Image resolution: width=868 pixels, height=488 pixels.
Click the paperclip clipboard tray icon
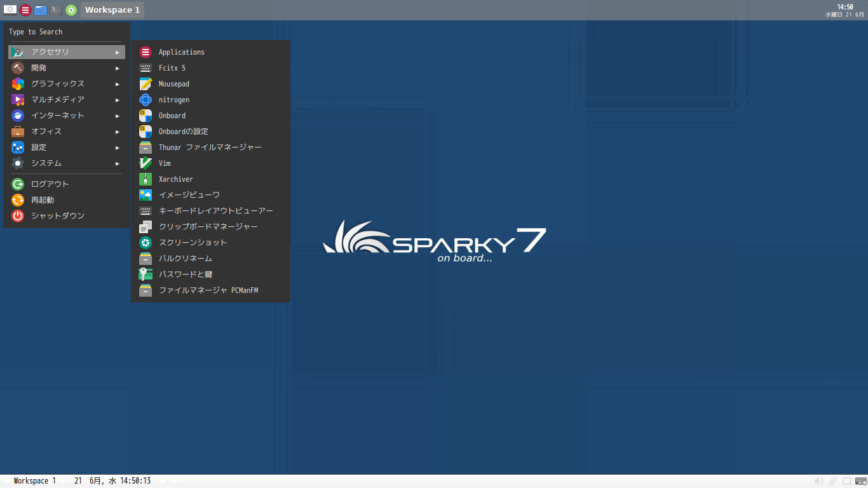(833, 481)
